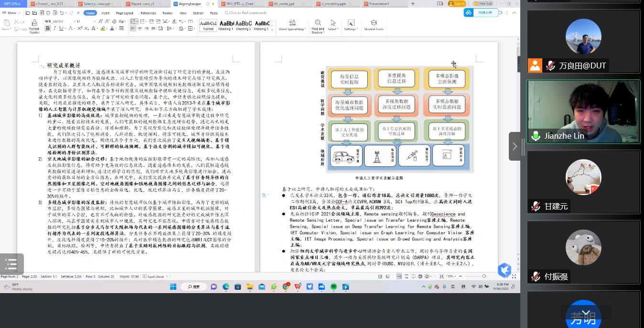This screenshot has width=644, height=328.
Task: Expand the video call side panel arrow
Action: [515, 146]
